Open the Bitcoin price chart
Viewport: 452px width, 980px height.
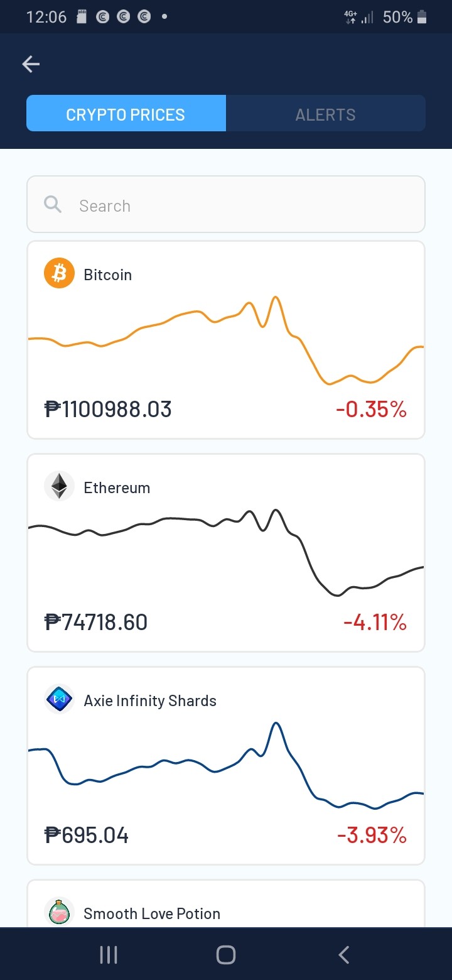226,340
